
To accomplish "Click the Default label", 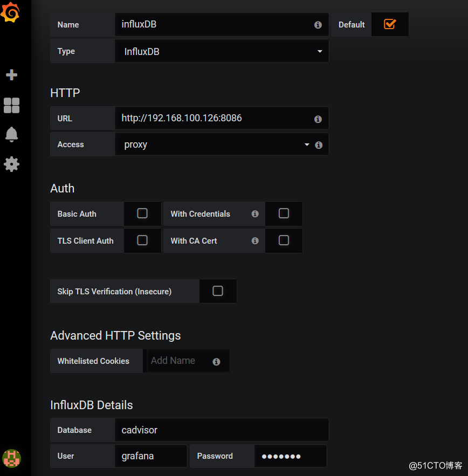I will click(x=352, y=25).
